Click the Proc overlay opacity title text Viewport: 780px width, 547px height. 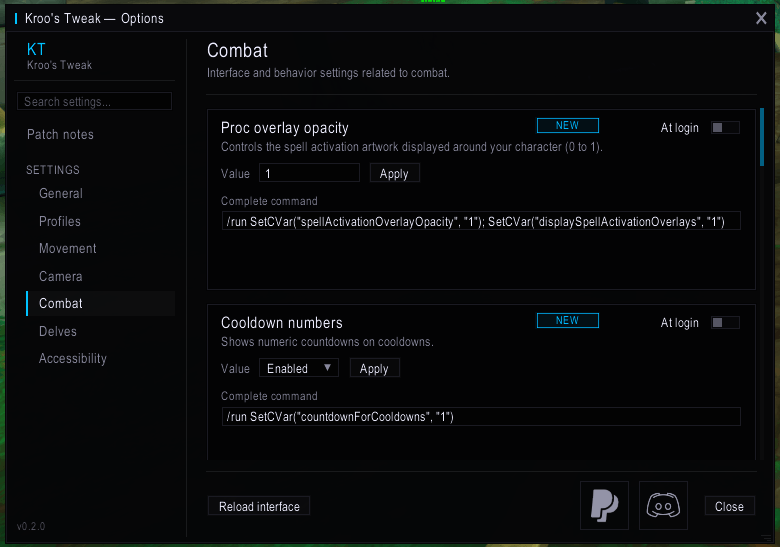[x=285, y=128]
